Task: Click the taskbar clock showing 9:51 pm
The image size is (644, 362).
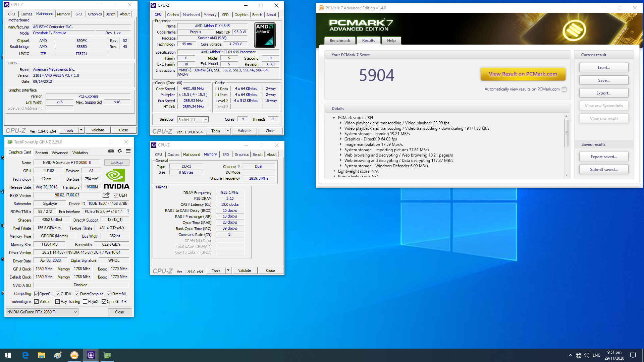Action: [614, 355]
